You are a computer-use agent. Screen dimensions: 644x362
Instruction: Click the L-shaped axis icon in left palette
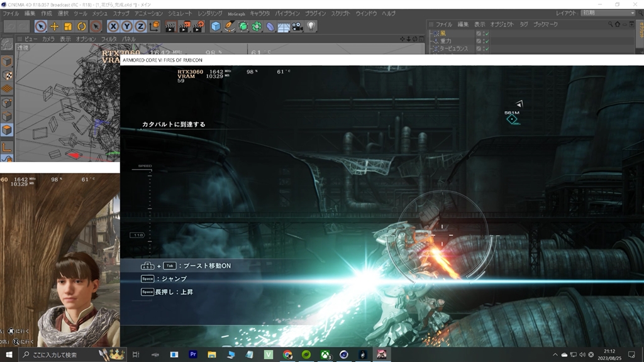(6, 147)
